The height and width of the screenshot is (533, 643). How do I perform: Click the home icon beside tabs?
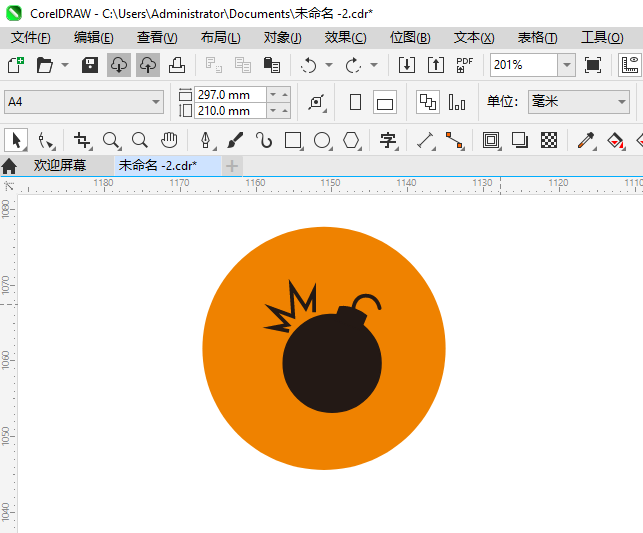coord(9,166)
